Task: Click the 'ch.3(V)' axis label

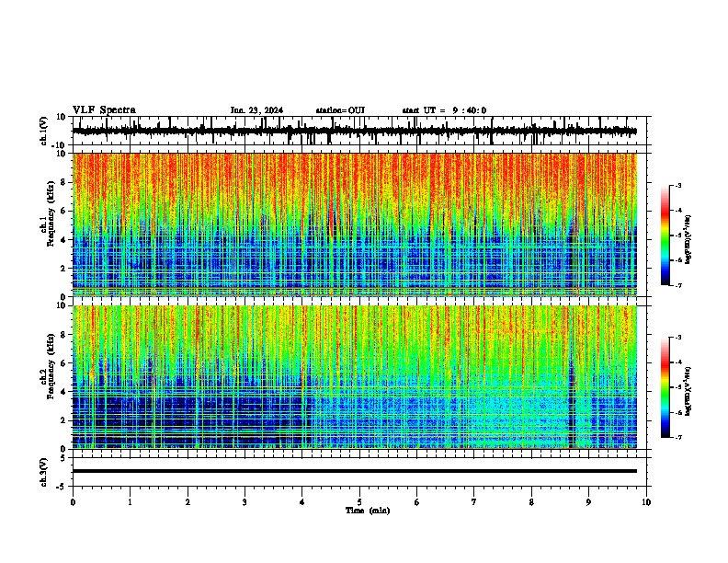Action: coord(44,472)
